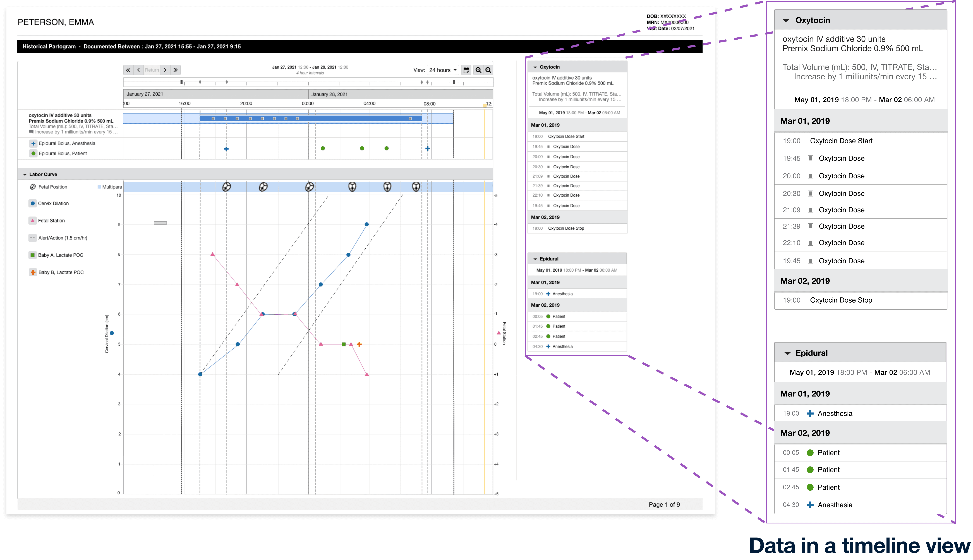Click the Return navigation button
Image resolution: width=973 pixels, height=560 pixels.
pos(152,70)
